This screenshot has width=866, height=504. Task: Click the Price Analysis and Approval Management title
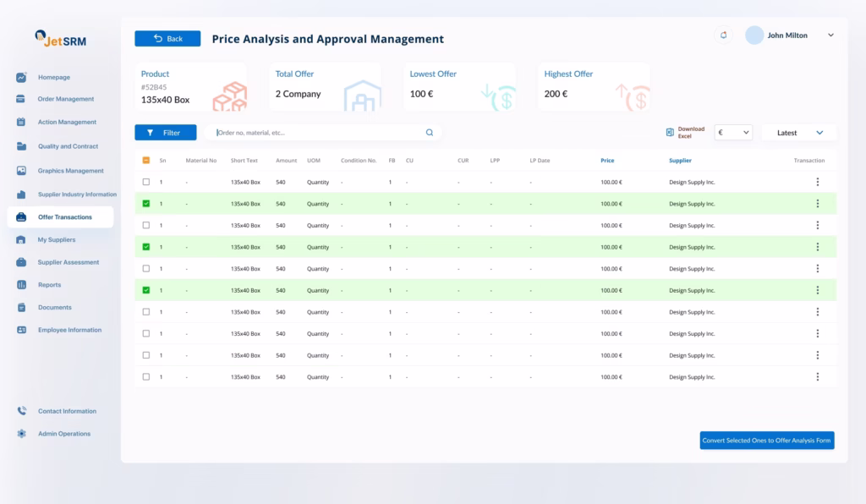[328, 39]
